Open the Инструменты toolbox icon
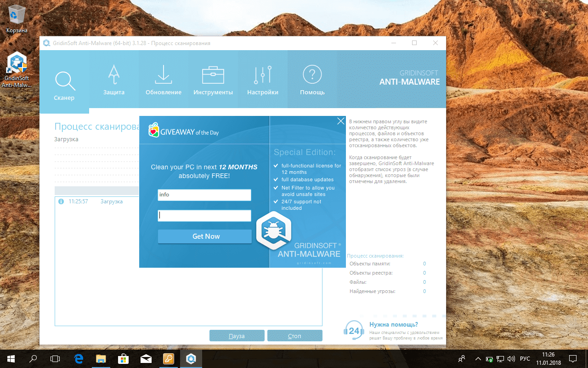The image size is (588, 368). [x=213, y=75]
